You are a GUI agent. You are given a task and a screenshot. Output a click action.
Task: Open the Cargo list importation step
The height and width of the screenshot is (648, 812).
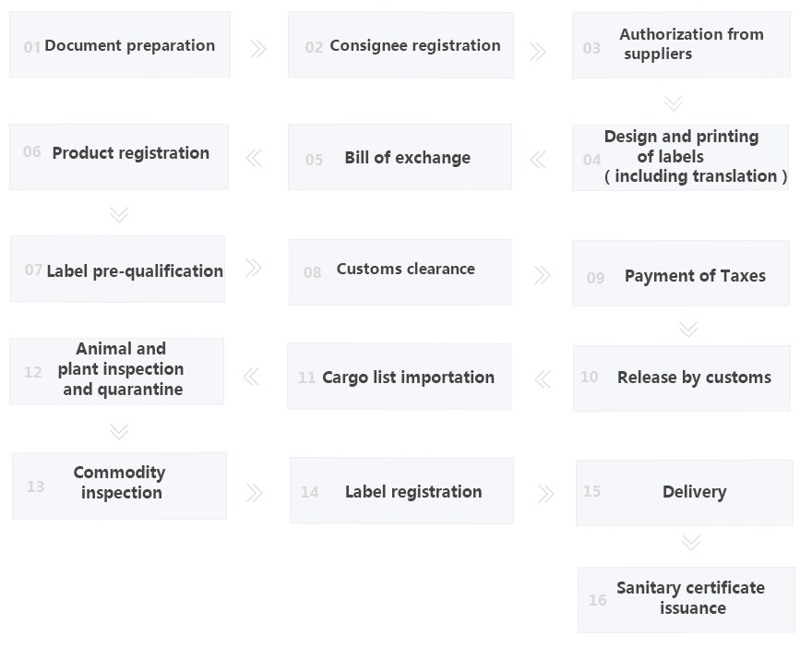click(x=399, y=377)
